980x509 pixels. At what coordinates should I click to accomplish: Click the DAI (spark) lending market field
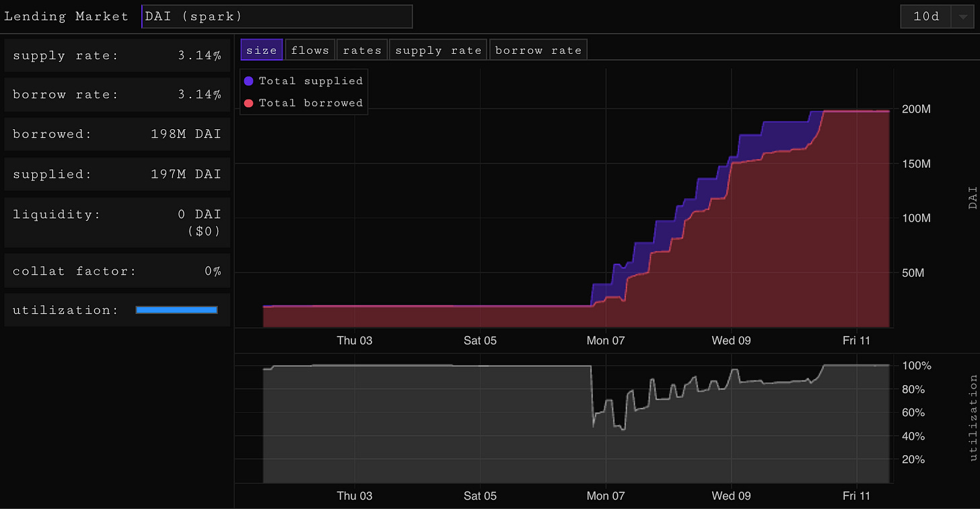click(x=277, y=16)
